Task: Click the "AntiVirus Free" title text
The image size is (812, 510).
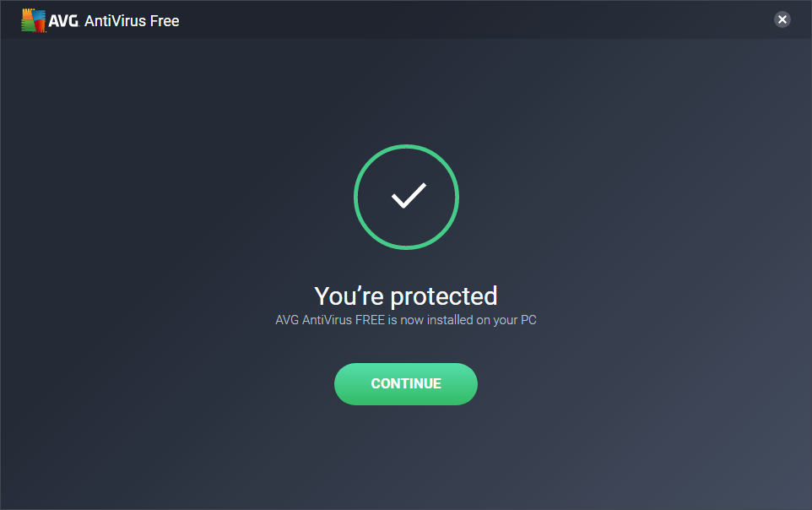Action: click(132, 21)
